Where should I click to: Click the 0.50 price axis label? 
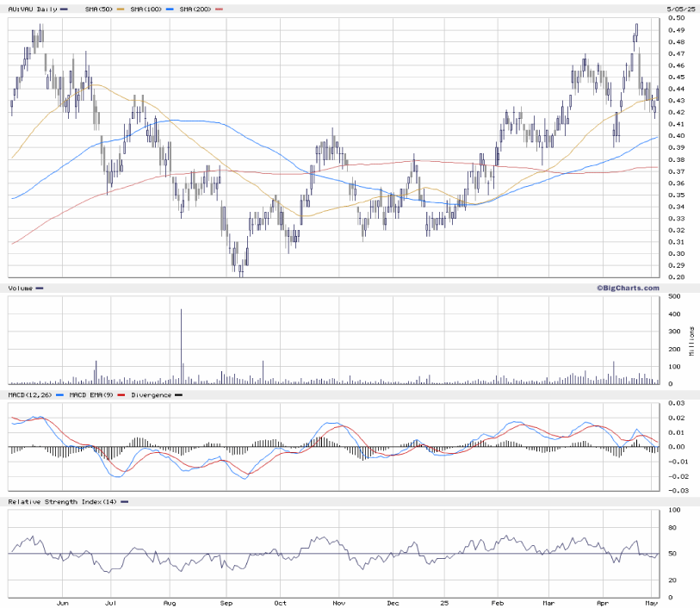[x=679, y=18]
